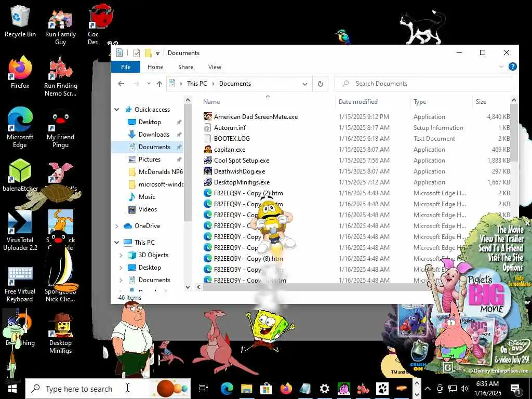Open File Explorer from the taskbar

(x=247, y=389)
